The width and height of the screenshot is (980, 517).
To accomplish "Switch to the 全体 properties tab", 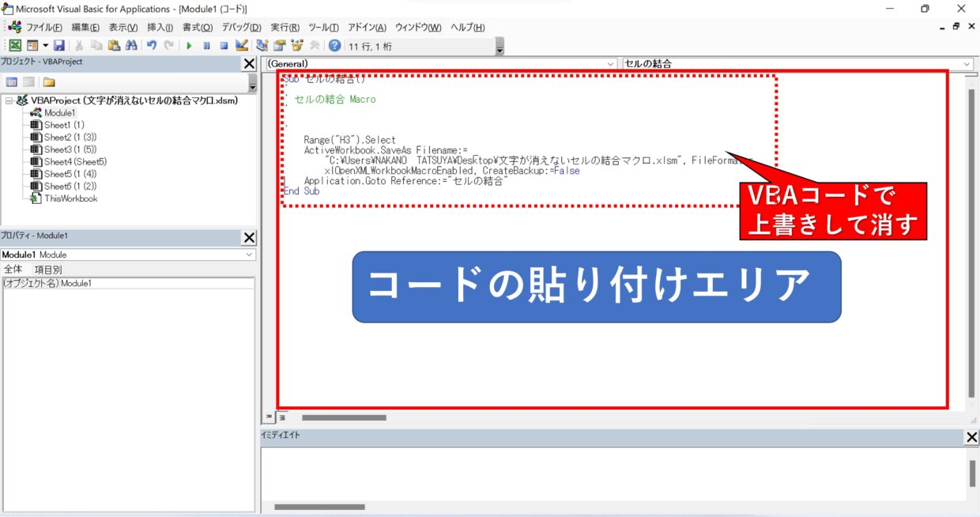I will pyautogui.click(x=13, y=270).
